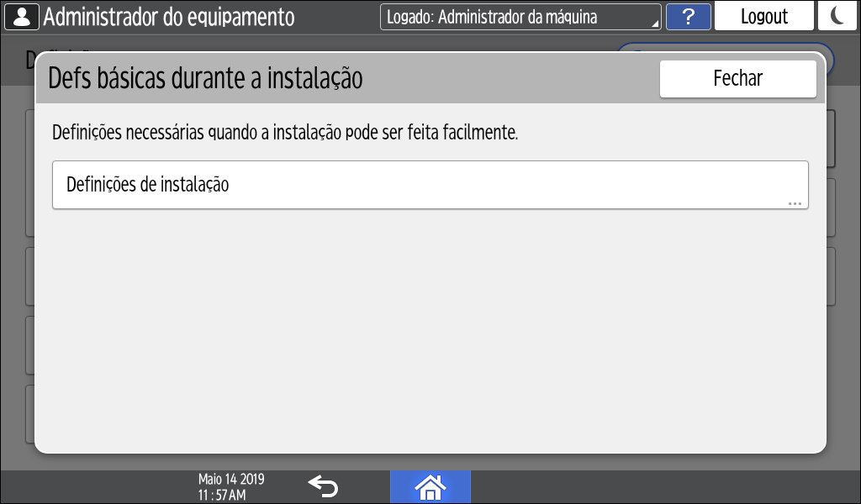
Task: Click the empty area inside the dialog
Action: click(430, 328)
